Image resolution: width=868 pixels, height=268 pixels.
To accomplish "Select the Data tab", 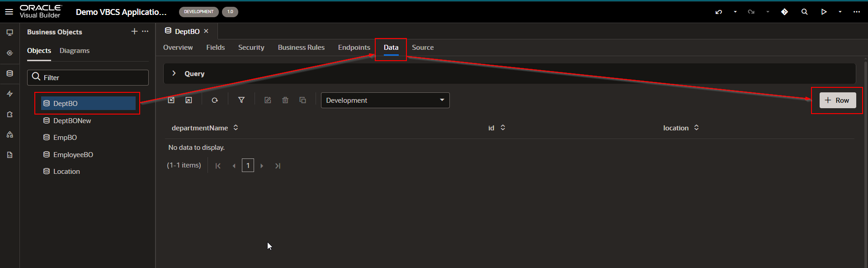I will 391,48.
